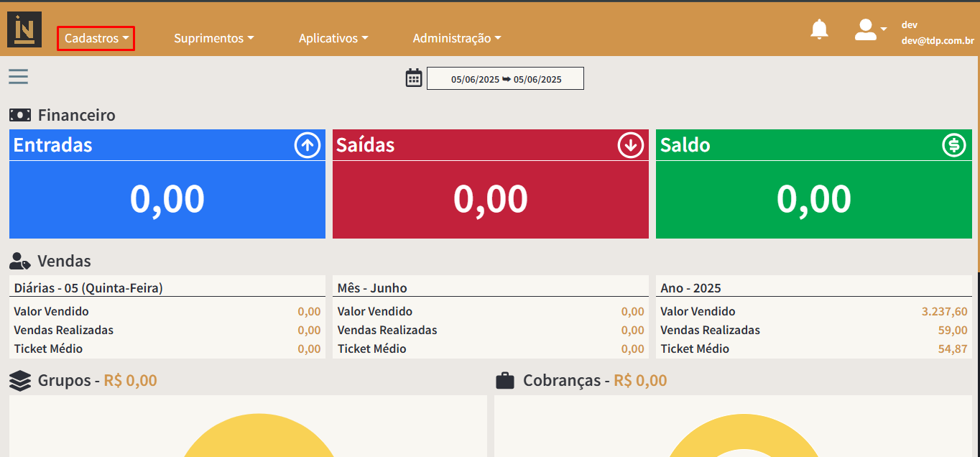Open the user profile icon menu
980x457 pixels.
[870, 29]
